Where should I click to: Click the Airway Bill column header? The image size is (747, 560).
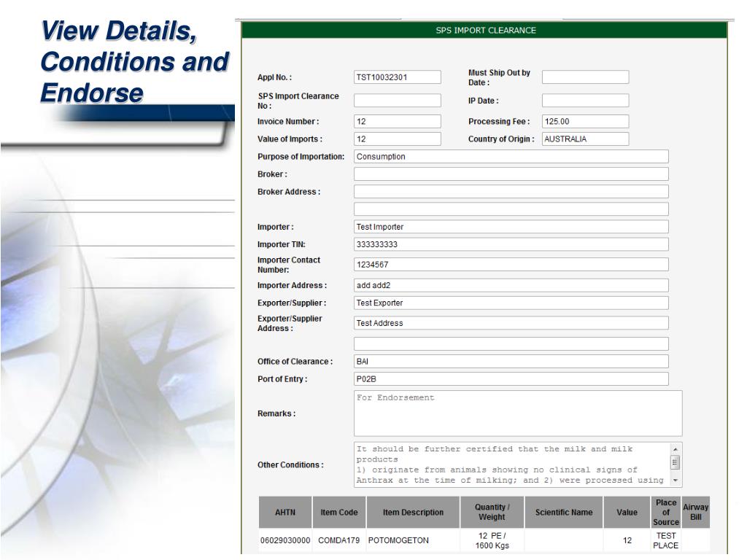click(695, 513)
